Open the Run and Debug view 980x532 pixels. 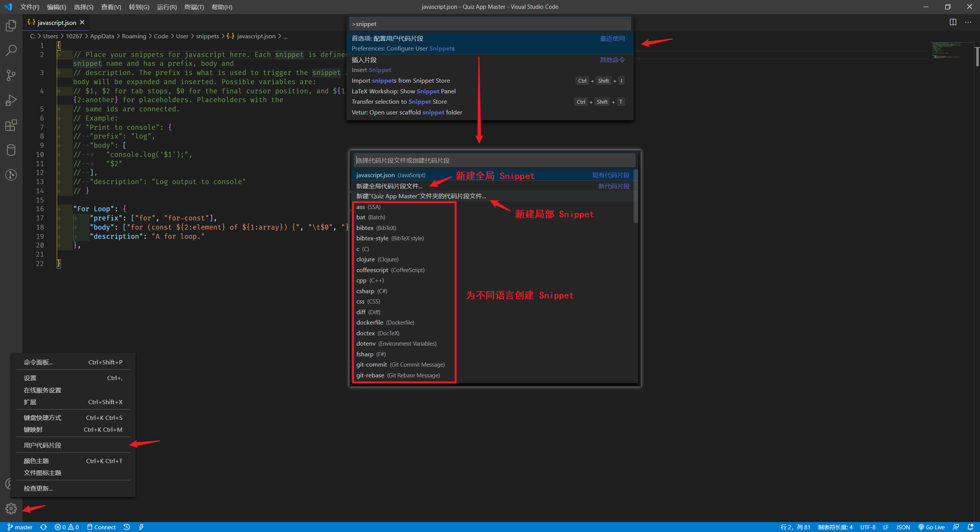[x=11, y=100]
